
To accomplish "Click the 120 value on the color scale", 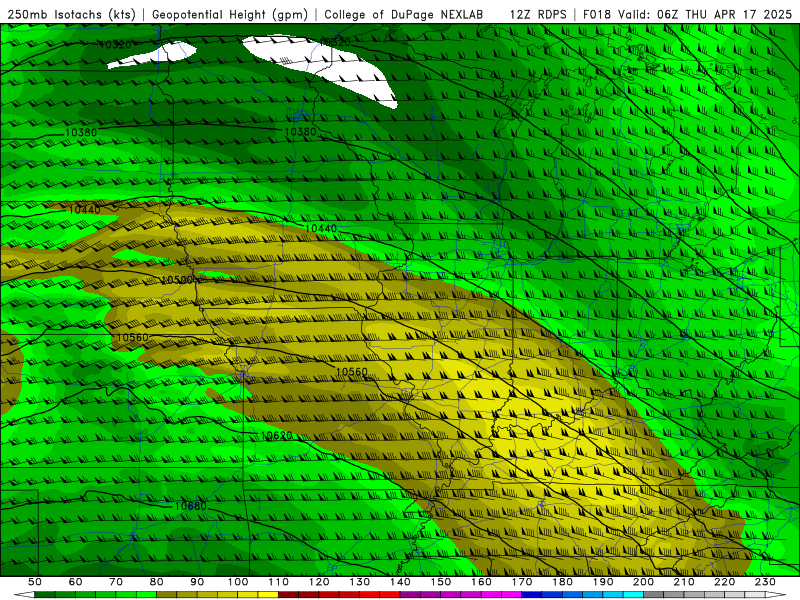I will tap(319, 582).
